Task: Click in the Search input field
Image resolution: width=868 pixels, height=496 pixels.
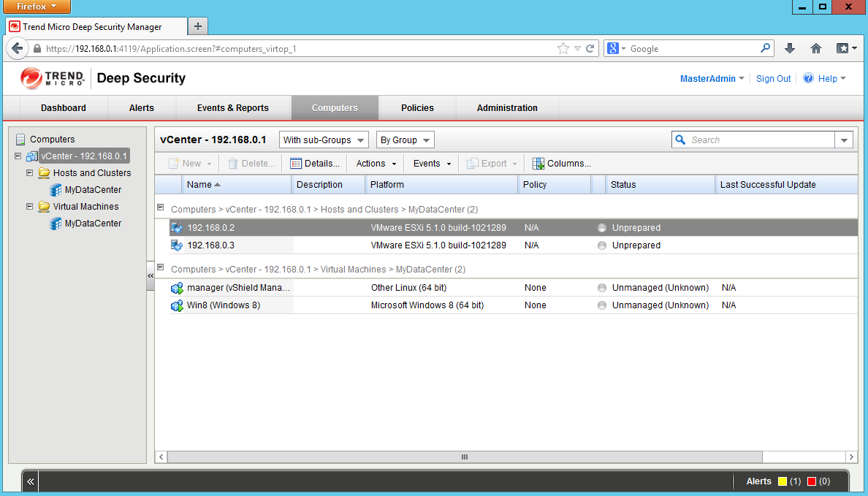Action: click(761, 140)
